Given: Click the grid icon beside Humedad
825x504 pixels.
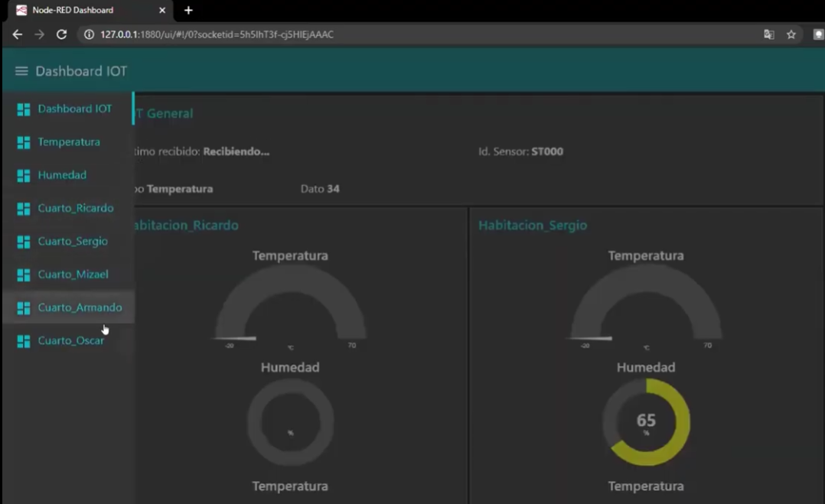Looking at the screenshot, I should 24,176.
